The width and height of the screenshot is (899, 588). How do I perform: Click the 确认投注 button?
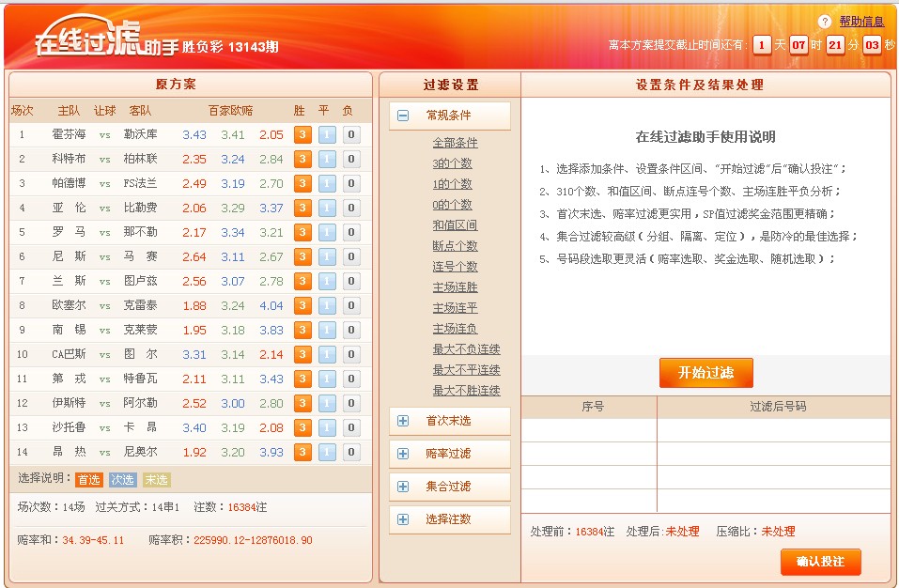point(820,562)
